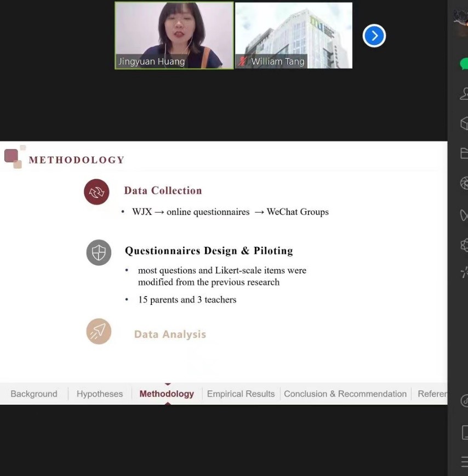Open the folder icon in sidebar

coord(464,154)
